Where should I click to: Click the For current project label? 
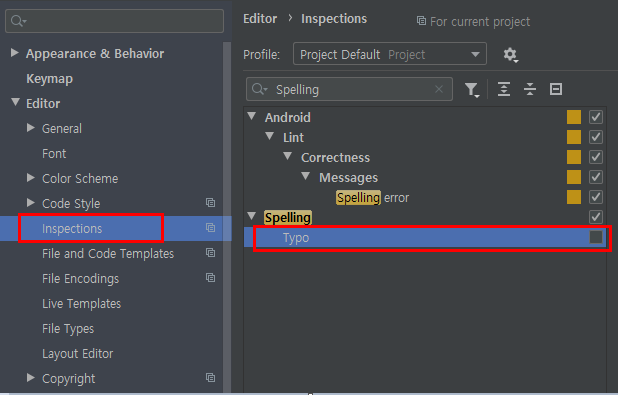[480, 22]
